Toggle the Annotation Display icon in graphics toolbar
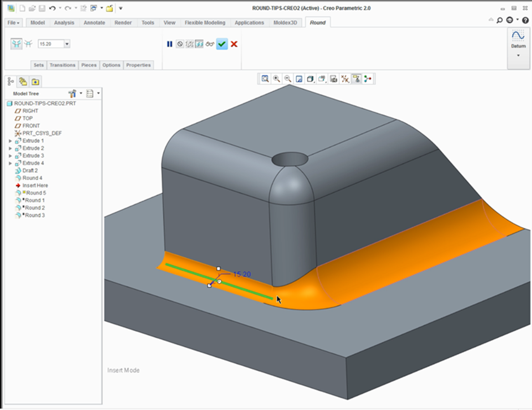Viewport: 532px width, 410px height. click(356, 79)
